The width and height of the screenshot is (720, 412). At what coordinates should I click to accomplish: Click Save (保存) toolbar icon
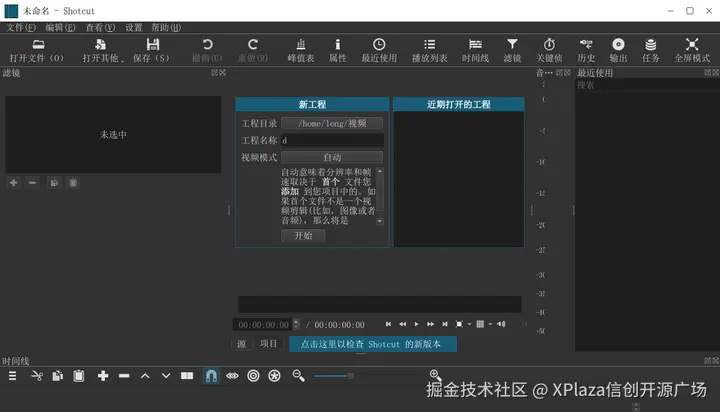[x=152, y=51]
